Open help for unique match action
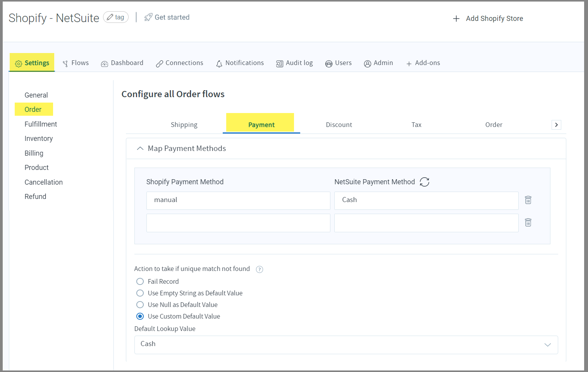The image size is (588, 372). pos(260,269)
